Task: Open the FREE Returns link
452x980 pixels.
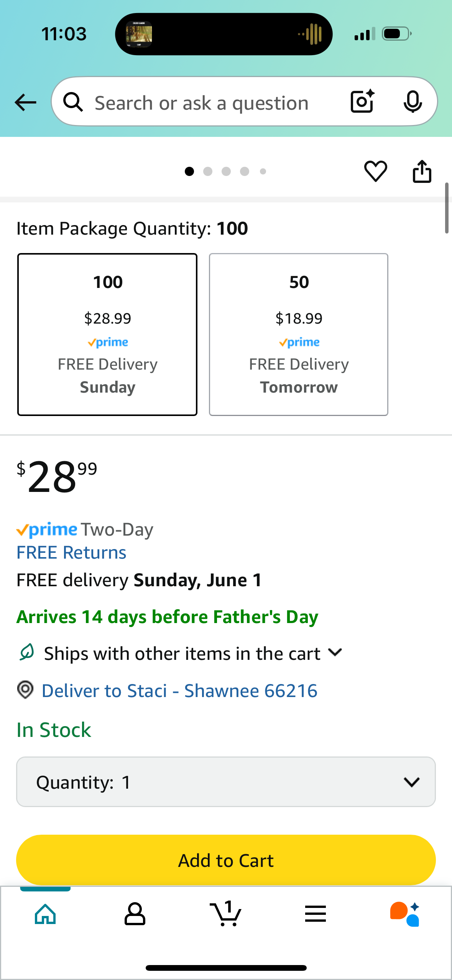Action: (71, 552)
